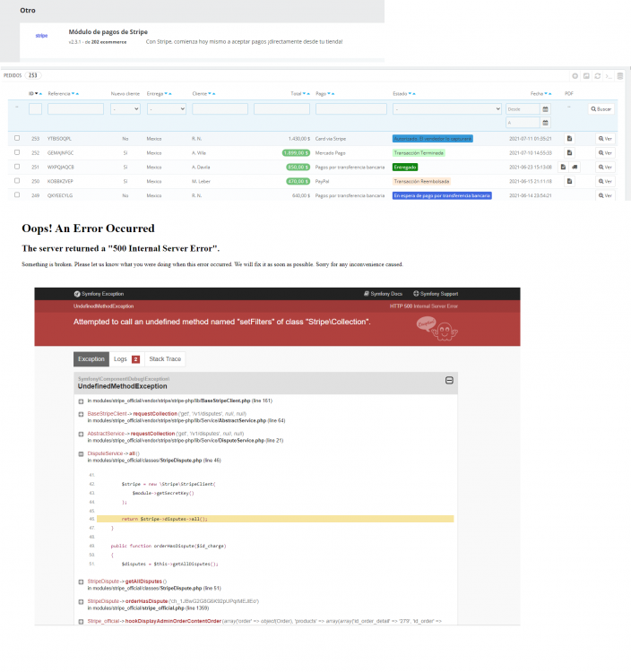
Task: Open the Nuevo cliente filter dropdown
Action: click(125, 109)
